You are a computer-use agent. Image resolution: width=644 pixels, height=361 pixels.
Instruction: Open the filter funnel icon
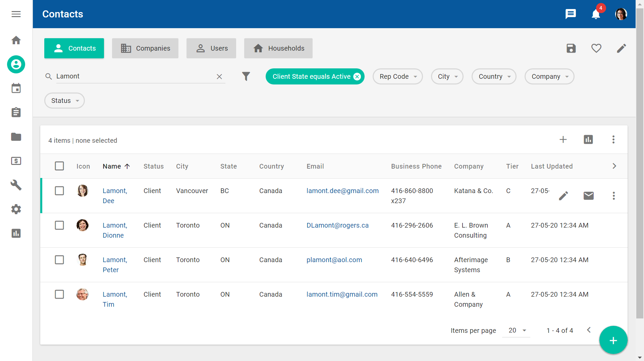(x=246, y=76)
